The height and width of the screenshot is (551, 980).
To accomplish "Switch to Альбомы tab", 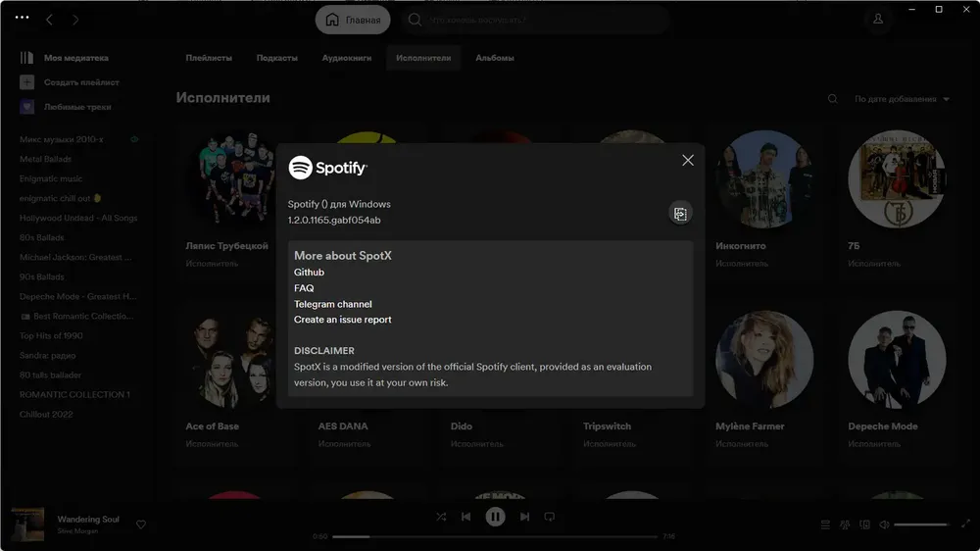I will pos(494,58).
